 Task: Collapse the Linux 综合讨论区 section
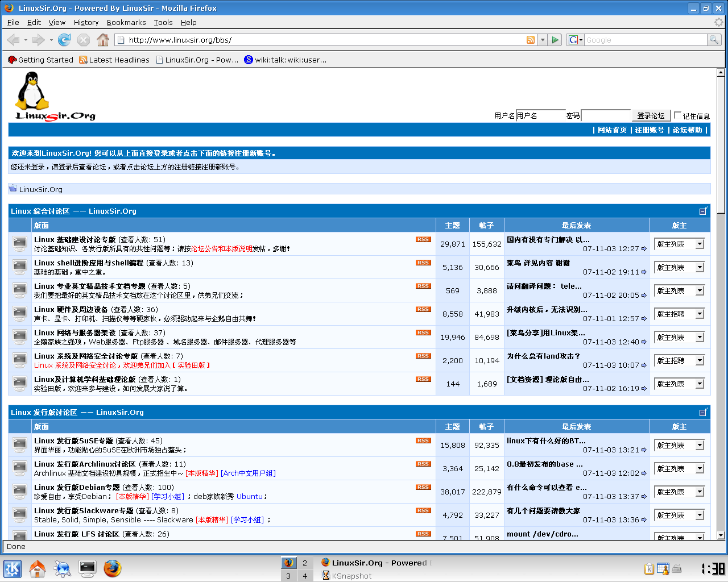pos(704,211)
